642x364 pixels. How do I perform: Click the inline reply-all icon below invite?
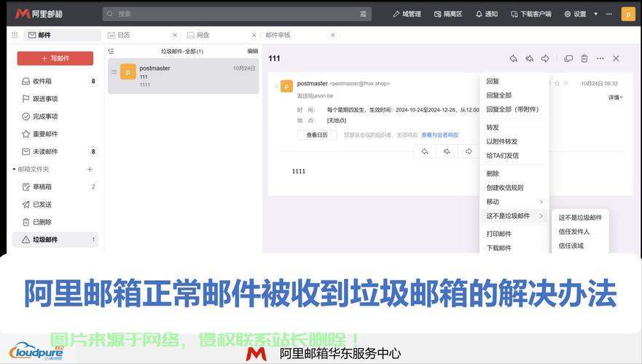447,151
